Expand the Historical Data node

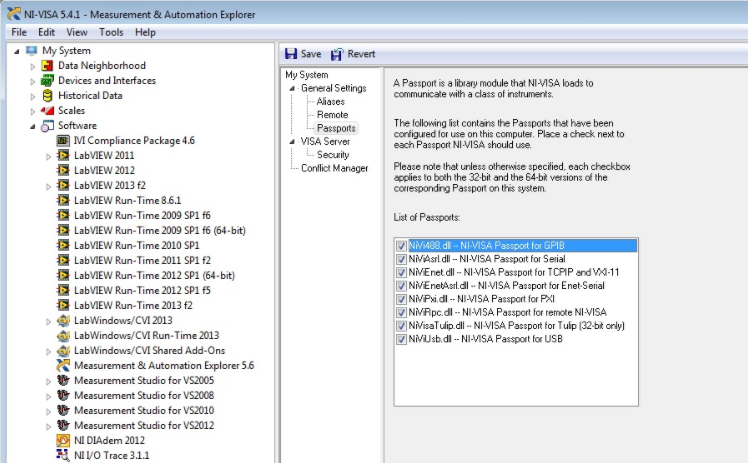[32, 96]
